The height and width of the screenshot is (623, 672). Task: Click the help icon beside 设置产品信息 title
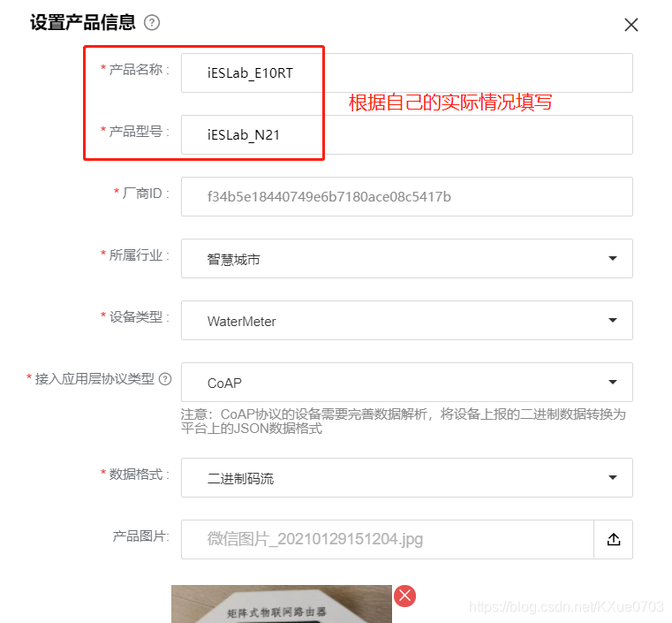[x=152, y=22]
